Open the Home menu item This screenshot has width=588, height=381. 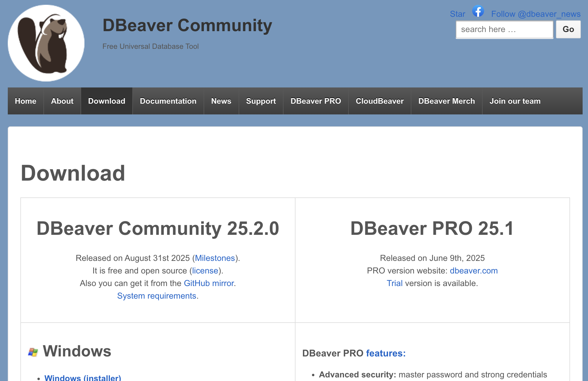(x=26, y=101)
